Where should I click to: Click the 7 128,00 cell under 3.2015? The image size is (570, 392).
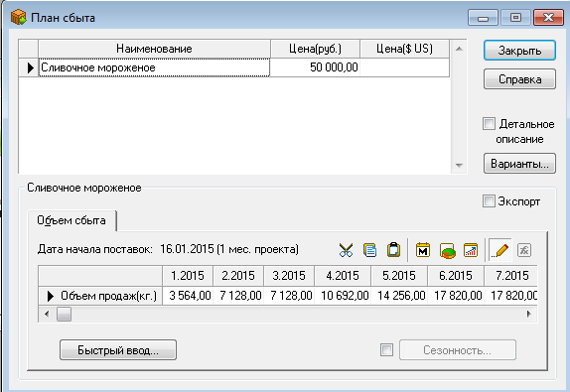click(x=289, y=296)
